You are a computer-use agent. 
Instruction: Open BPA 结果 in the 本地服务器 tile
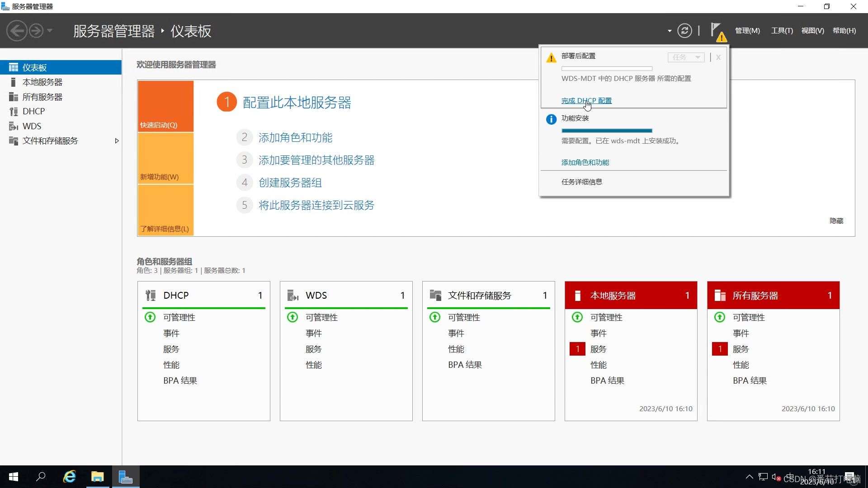[608, 380]
